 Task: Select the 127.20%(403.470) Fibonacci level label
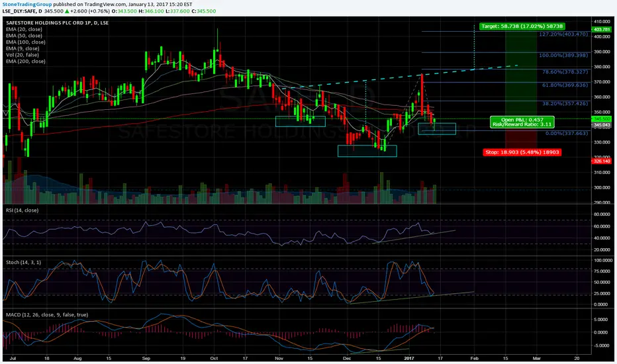[563, 34]
